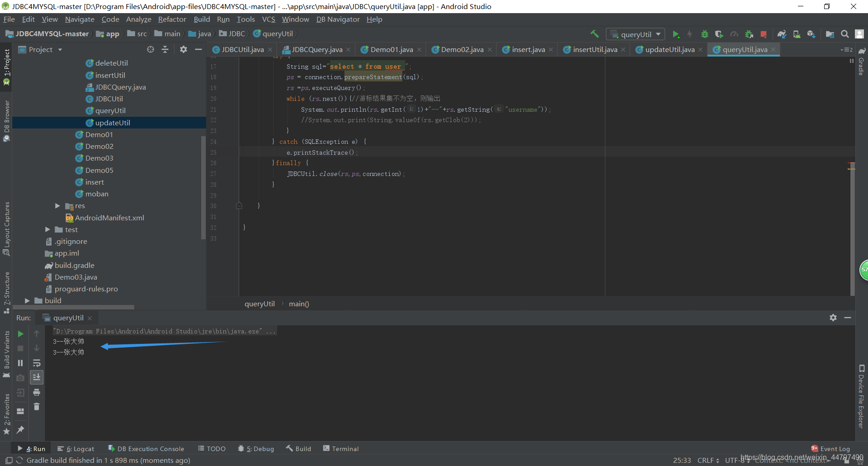The height and width of the screenshot is (466, 868).
Task: Open the Event Log
Action: (x=830, y=449)
